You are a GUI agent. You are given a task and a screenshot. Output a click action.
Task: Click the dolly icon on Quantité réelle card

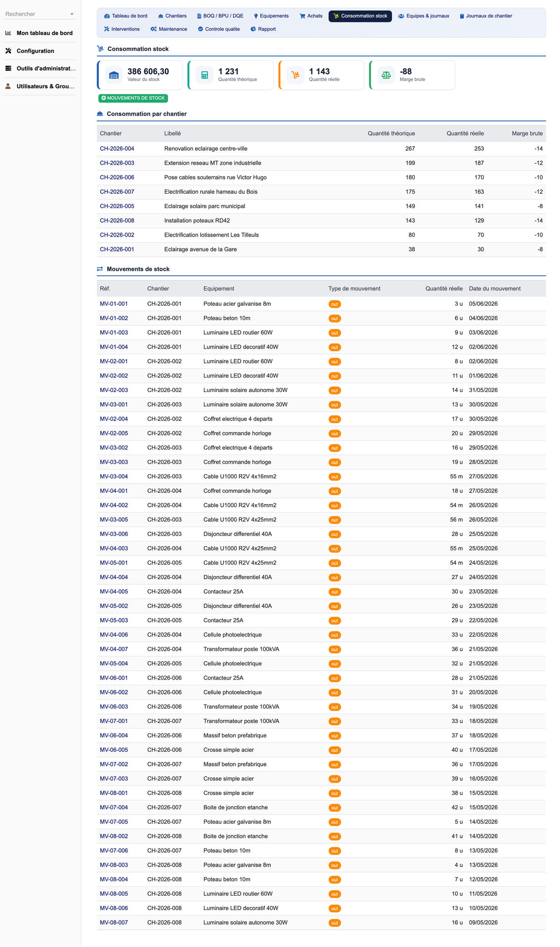295,75
